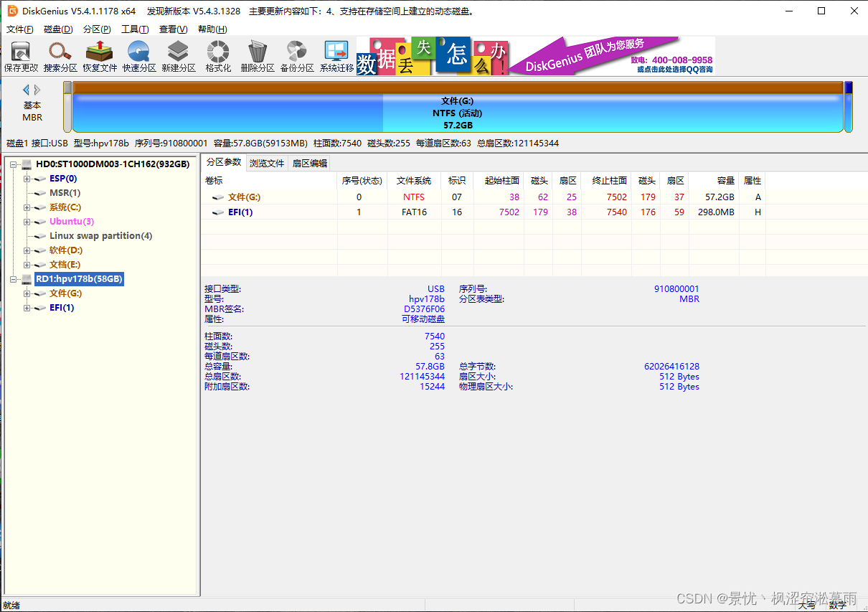Click the Save Changes (保存更改) toolbar icon
The height and width of the screenshot is (612, 868).
(21, 57)
